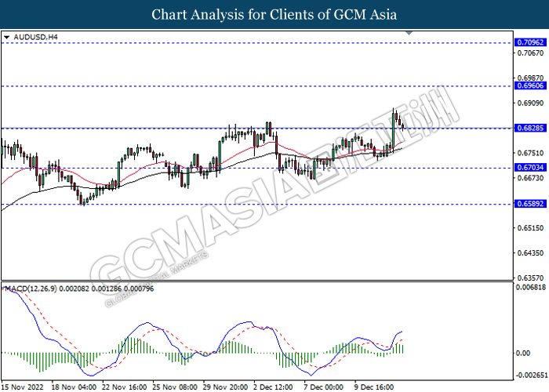Select the 0.70962 price level label

point(531,42)
